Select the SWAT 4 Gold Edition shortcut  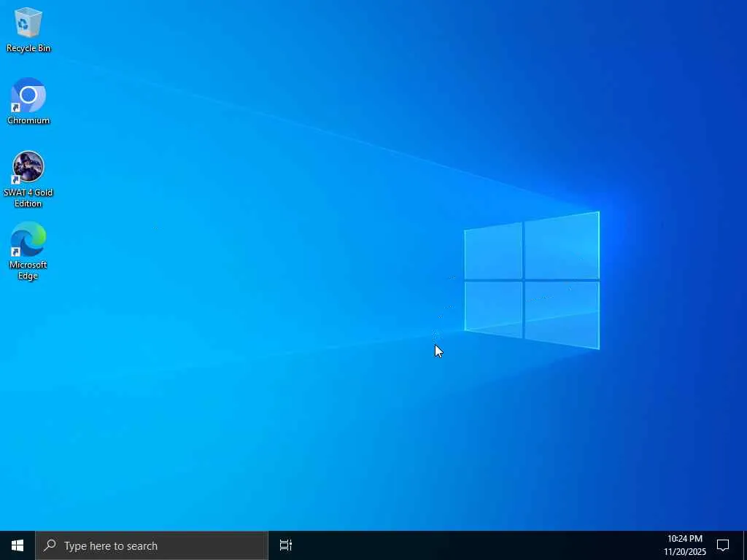28,179
